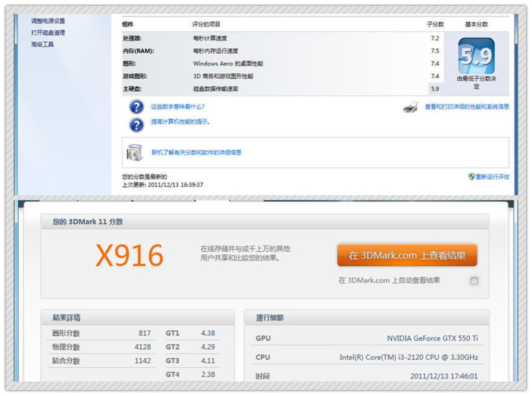Click the 子分数 column header

pyautogui.click(x=435, y=24)
